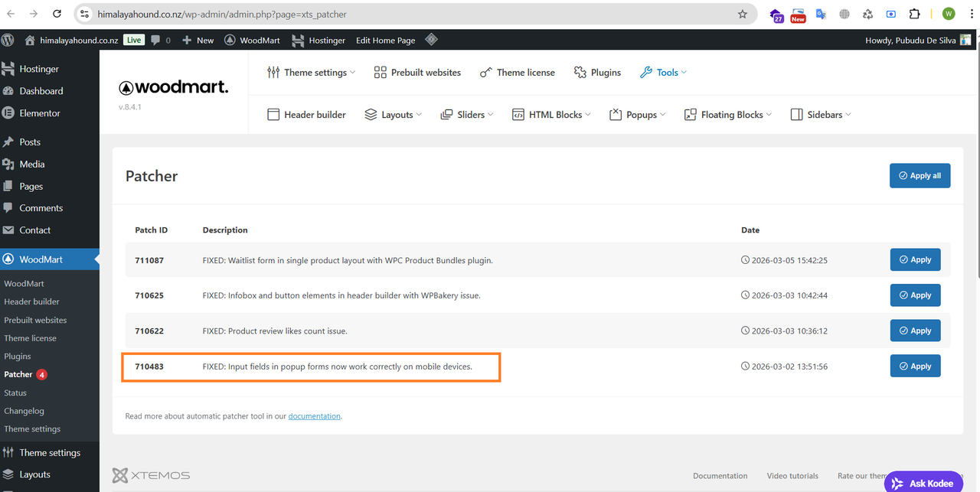Open the Hostinger admin bar item
The image size is (980, 492).
pos(318,40)
